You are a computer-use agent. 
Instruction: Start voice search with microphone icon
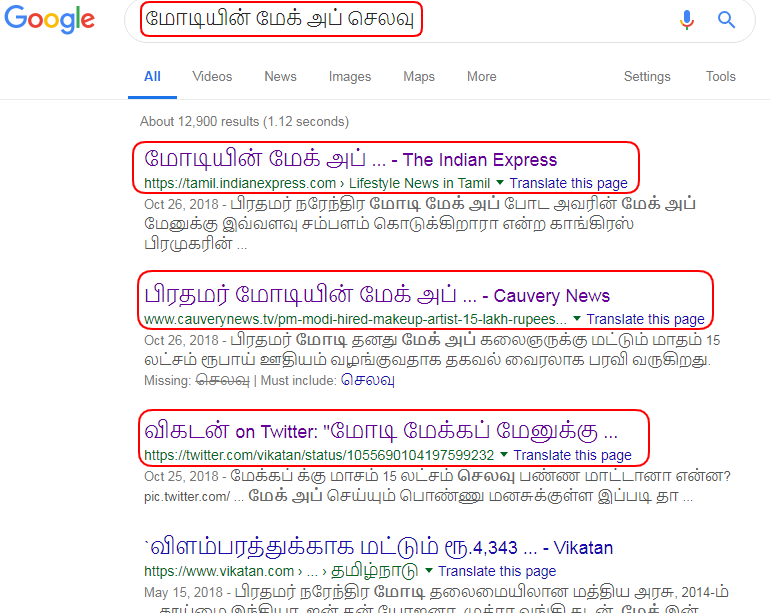687,20
